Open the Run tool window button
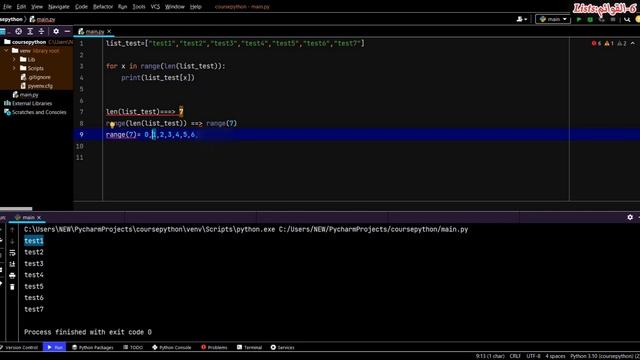The width and height of the screenshot is (640, 360). tap(54, 347)
